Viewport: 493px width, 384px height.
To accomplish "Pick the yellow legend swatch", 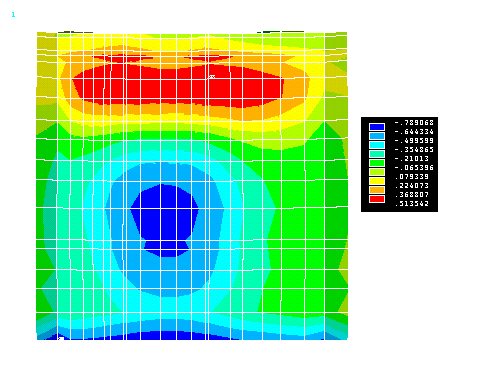I will tap(377, 181).
